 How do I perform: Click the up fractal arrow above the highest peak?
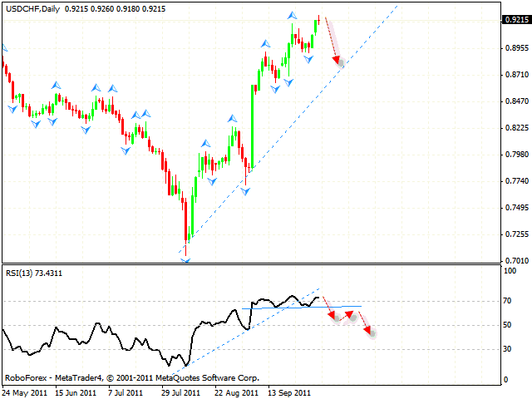point(293,15)
